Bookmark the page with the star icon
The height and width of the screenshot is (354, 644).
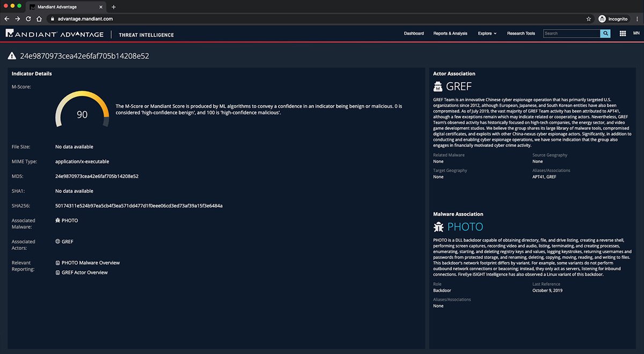pyautogui.click(x=589, y=18)
